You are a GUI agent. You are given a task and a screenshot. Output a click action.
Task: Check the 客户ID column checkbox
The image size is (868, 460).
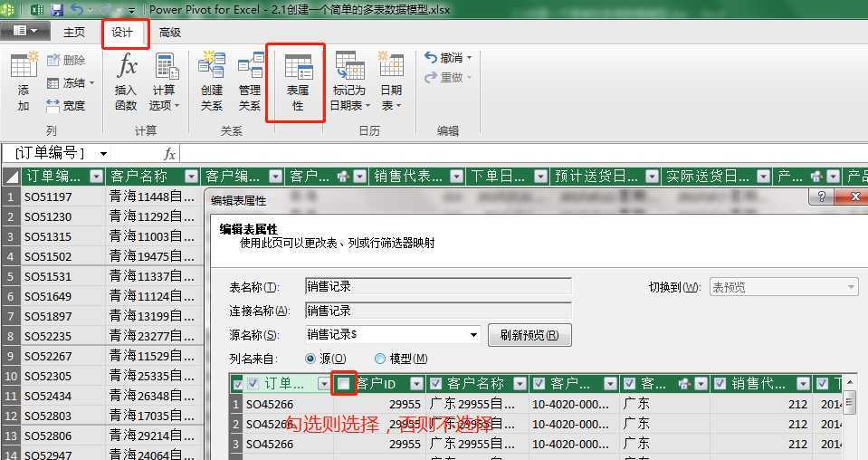344,383
